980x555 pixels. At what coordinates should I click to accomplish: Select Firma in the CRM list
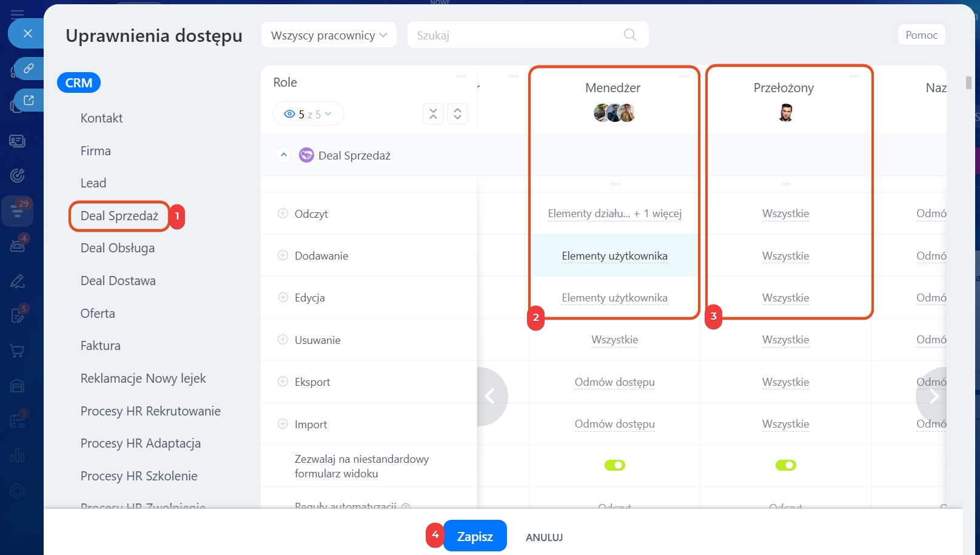pos(96,151)
